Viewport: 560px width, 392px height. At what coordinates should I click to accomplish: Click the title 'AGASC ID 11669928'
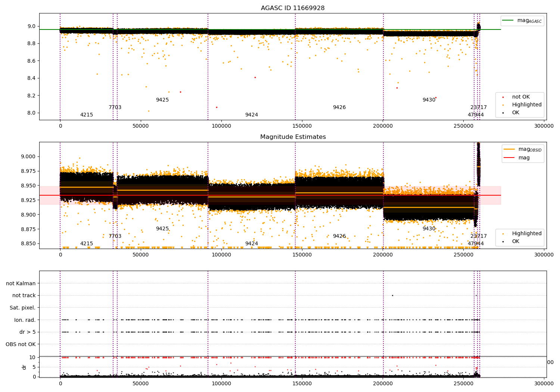293,8
